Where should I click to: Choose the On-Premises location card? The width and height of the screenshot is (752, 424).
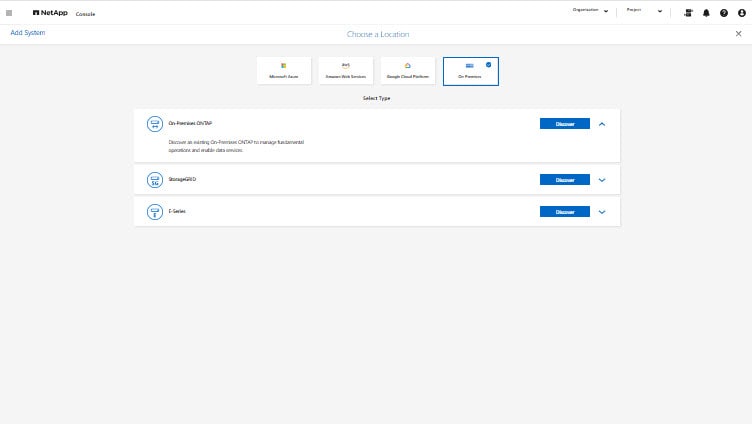pos(470,70)
